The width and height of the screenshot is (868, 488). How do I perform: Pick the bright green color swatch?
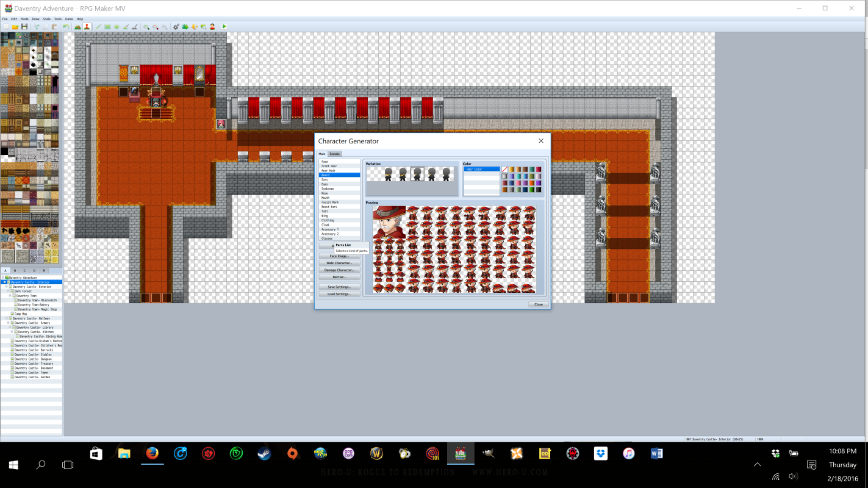click(x=532, y=190)
